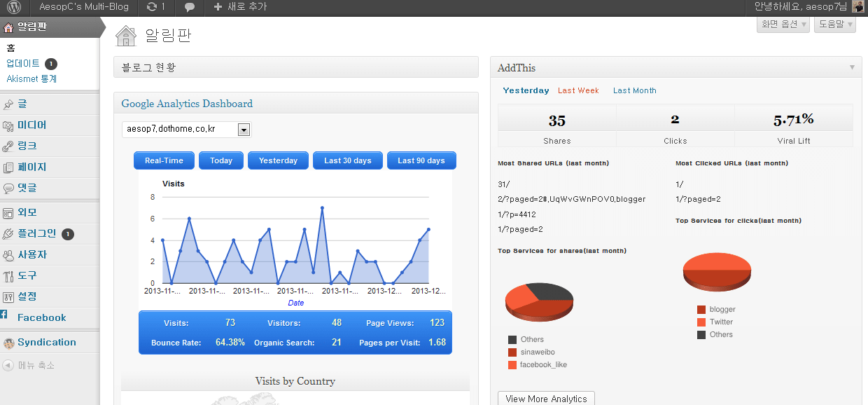
Task: Click the 외모 appearance icon in sidebar
Action: pyautogui.click(x=8, y=213)
